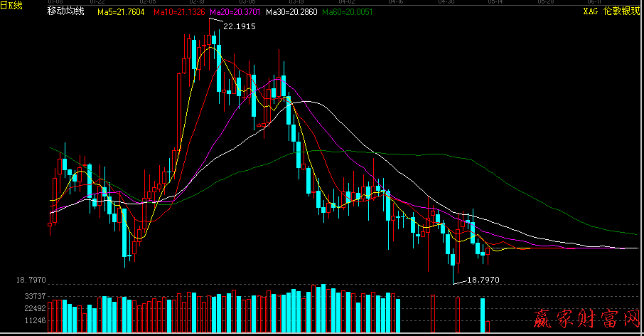
Task: Click the 01-22 date marker
Action: (97, 2)
